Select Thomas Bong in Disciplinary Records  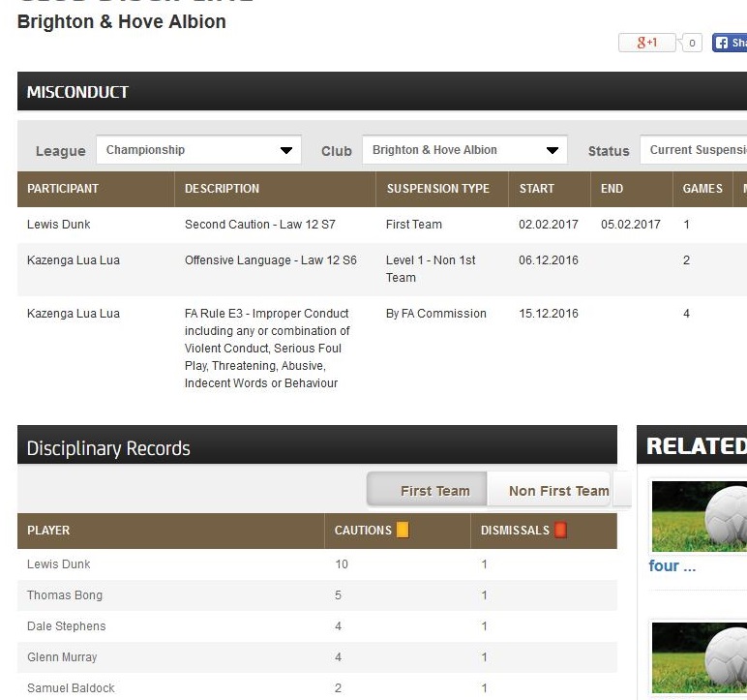[65, 595]
